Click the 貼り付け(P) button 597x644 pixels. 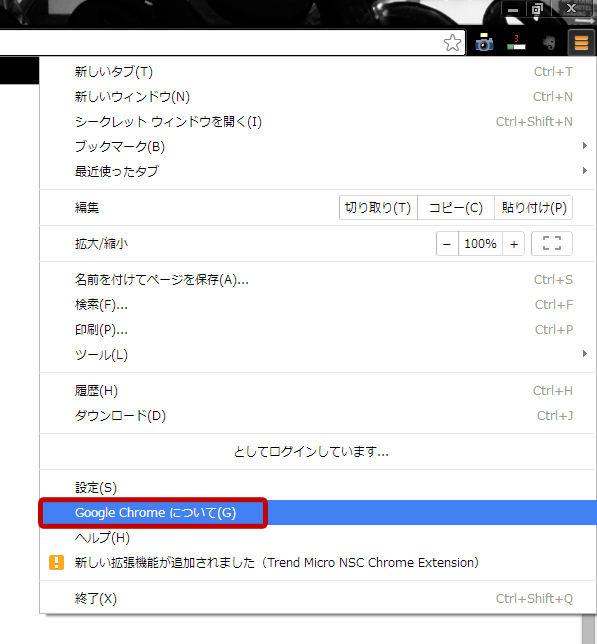point(533,208)
